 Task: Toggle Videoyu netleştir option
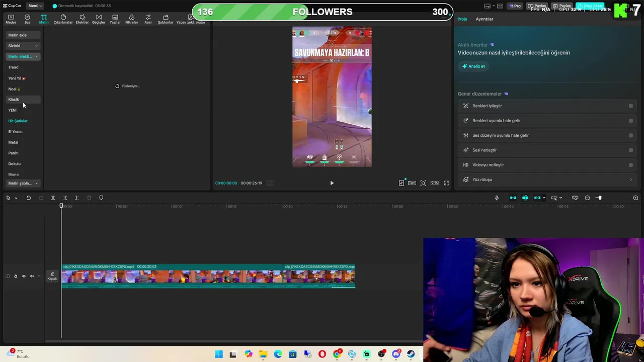coord(630,165)
